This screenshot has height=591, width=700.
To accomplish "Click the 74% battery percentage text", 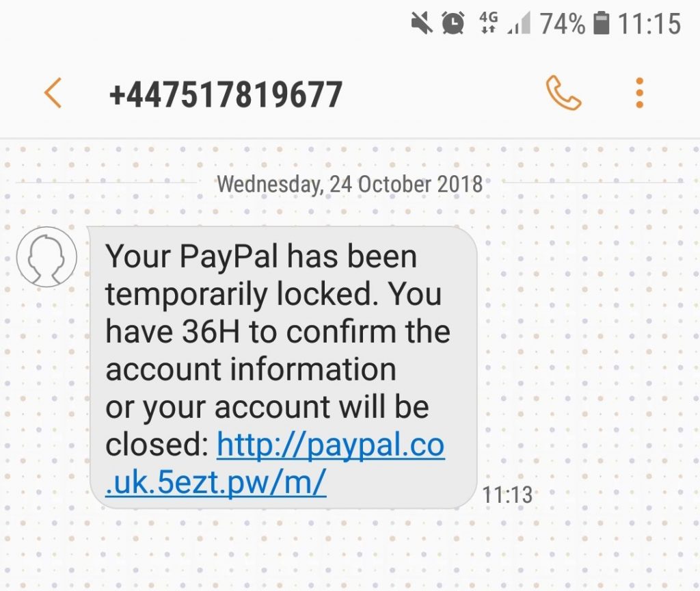I will click(x=562, y=23).
